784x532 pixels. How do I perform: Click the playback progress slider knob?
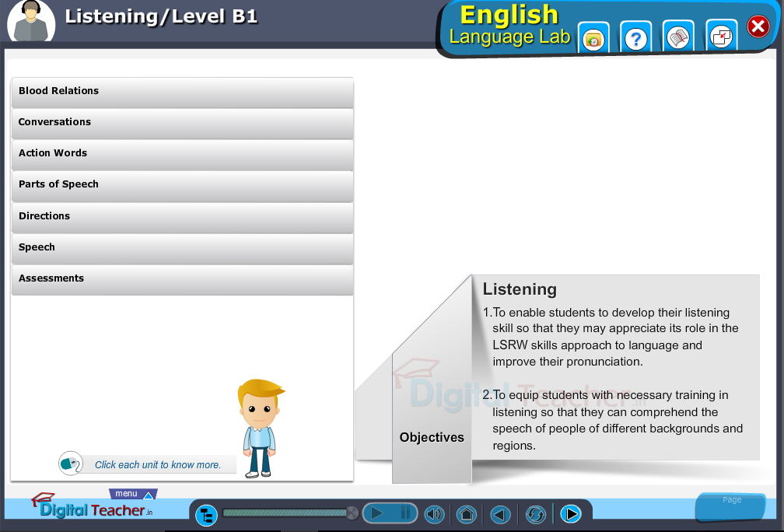(352, 513)
